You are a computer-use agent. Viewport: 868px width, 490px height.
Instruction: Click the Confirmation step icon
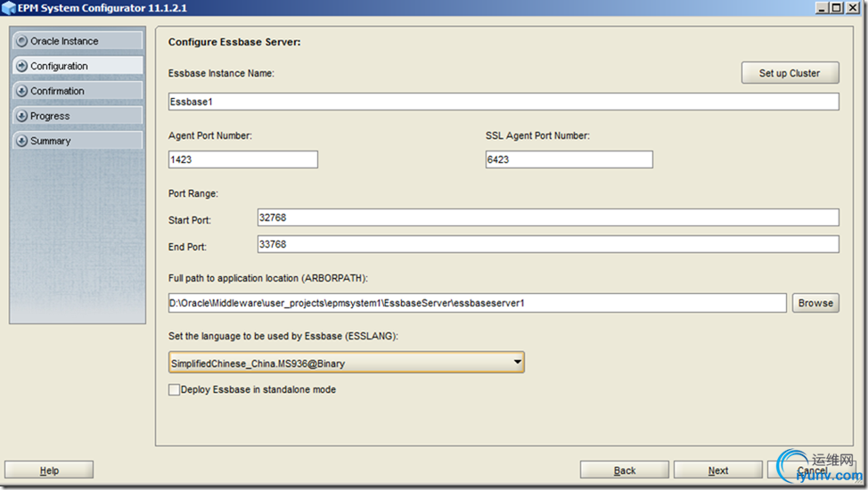point(21,91)
